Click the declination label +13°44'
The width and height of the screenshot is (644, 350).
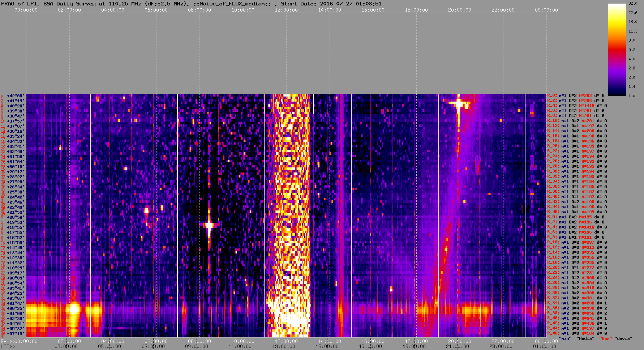pyautogui.click(x=15, y=253)
